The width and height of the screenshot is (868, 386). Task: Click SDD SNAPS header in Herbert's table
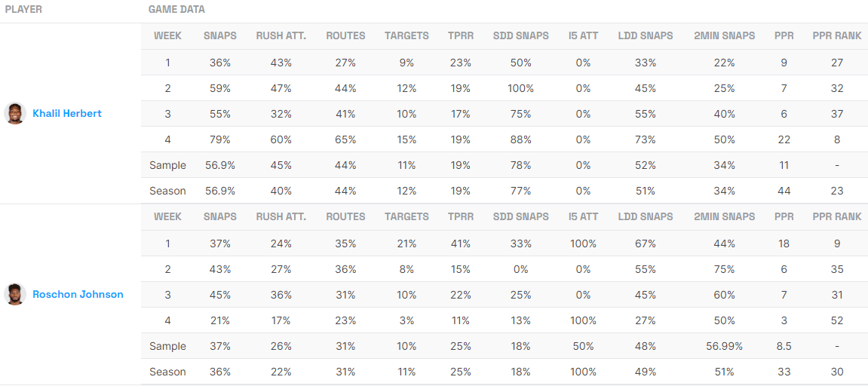point(520,35)
